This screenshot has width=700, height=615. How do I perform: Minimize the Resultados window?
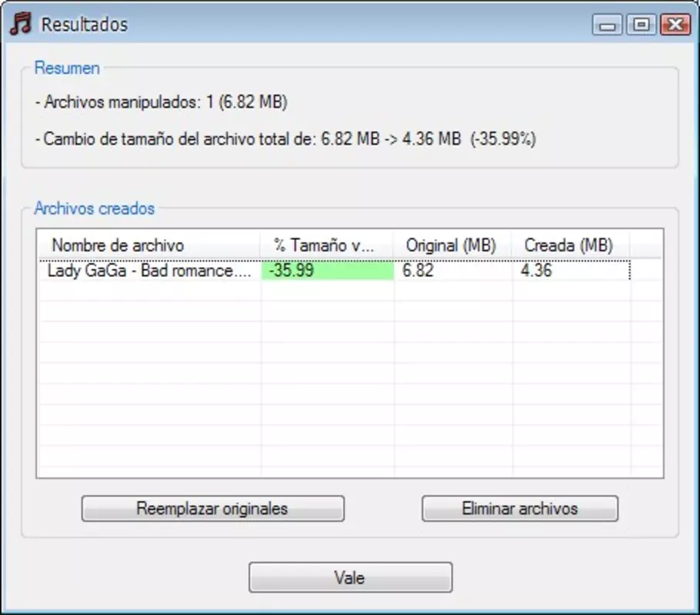tap(607, 25)
